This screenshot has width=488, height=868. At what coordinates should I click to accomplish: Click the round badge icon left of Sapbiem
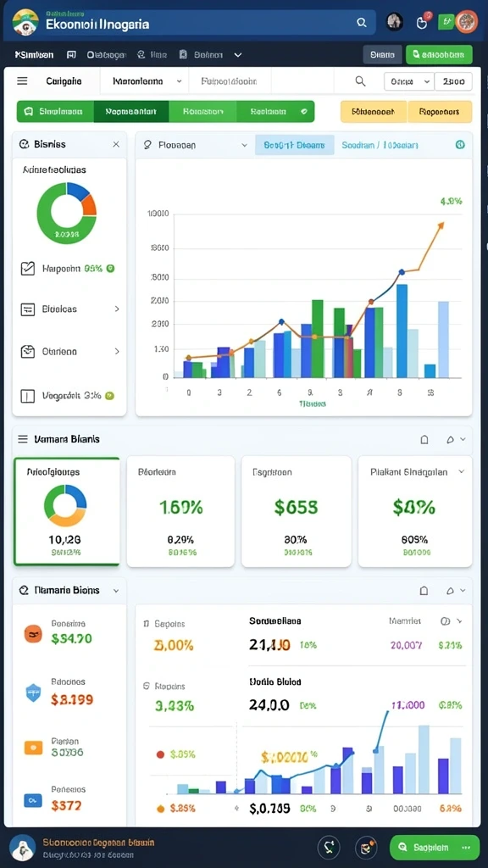(x=366, y=848)
